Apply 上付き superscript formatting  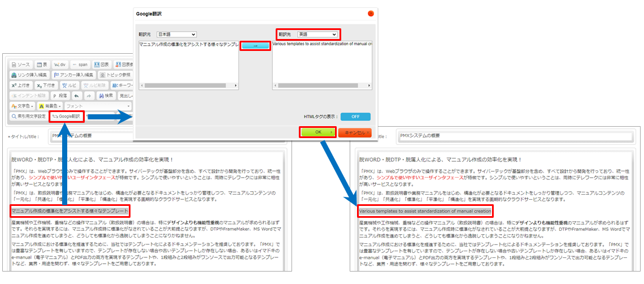20,85
